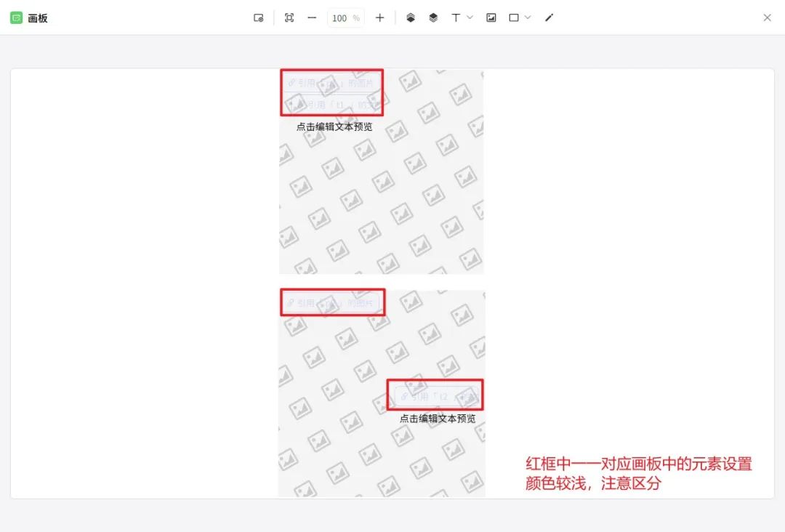Open the canvas settings icon
Screen dimensions: 785x532
coord(258,18)
